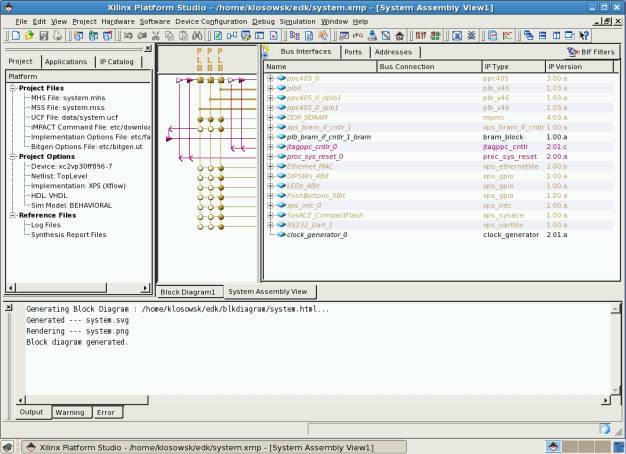
Task: Open the Hardware menu
Action: point(117,21)
